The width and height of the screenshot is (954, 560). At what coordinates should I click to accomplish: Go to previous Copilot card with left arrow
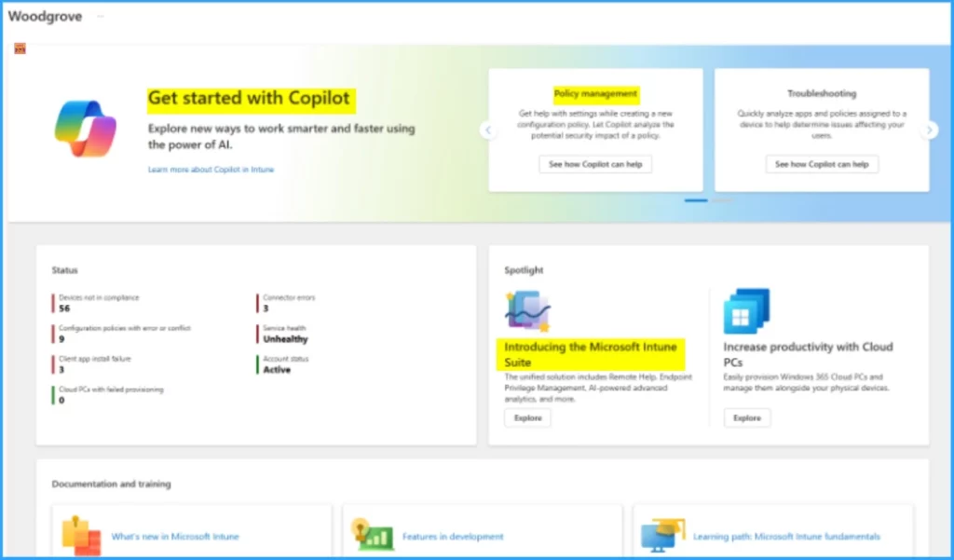click(x=487, y=130)
